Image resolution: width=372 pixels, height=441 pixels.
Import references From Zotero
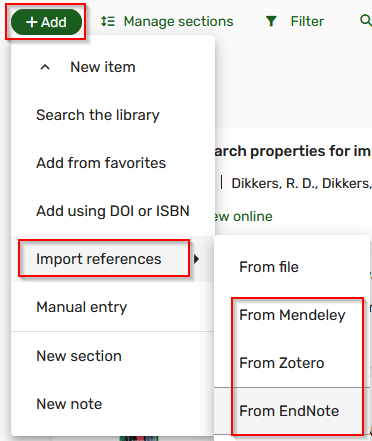(282, 363)
